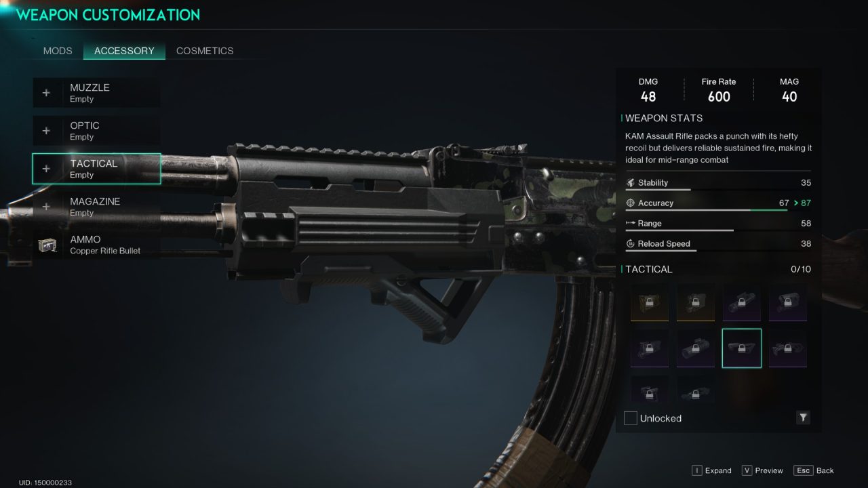Choose the highlighted locked tactical attachment tile
868x488 pixels.
(x=741, y=348)
